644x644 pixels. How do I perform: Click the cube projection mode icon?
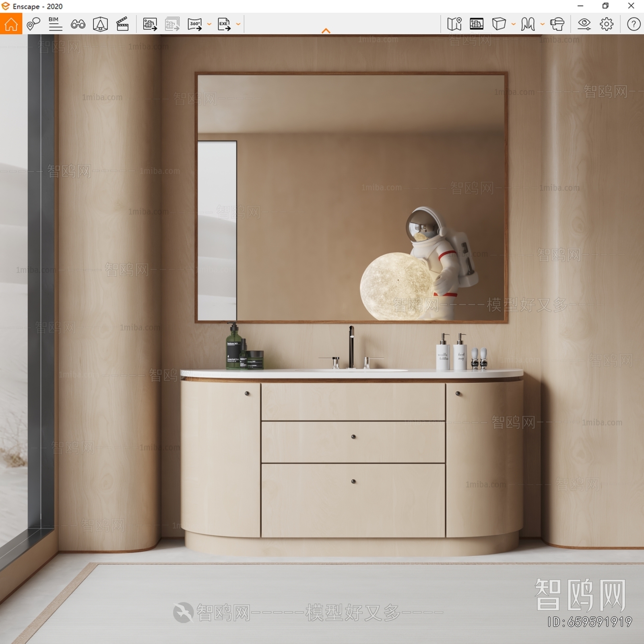click(x=499, y=24)
